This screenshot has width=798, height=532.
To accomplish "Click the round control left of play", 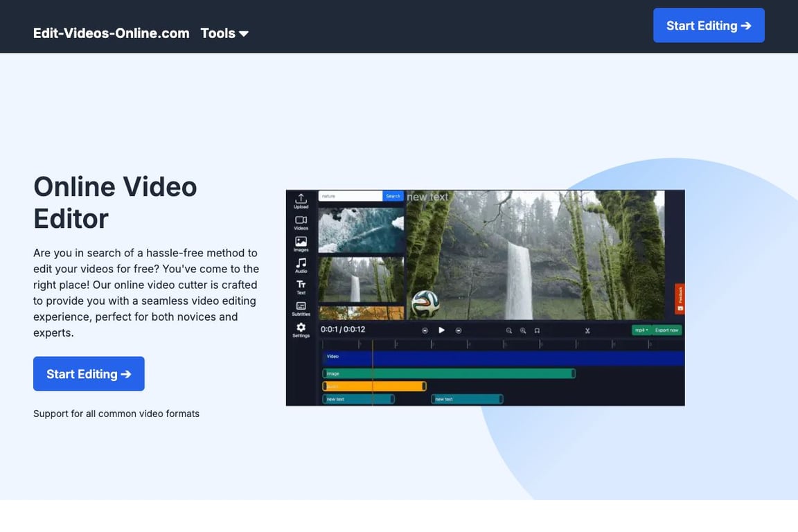I will pyautogui.click(x=425, y=331).
